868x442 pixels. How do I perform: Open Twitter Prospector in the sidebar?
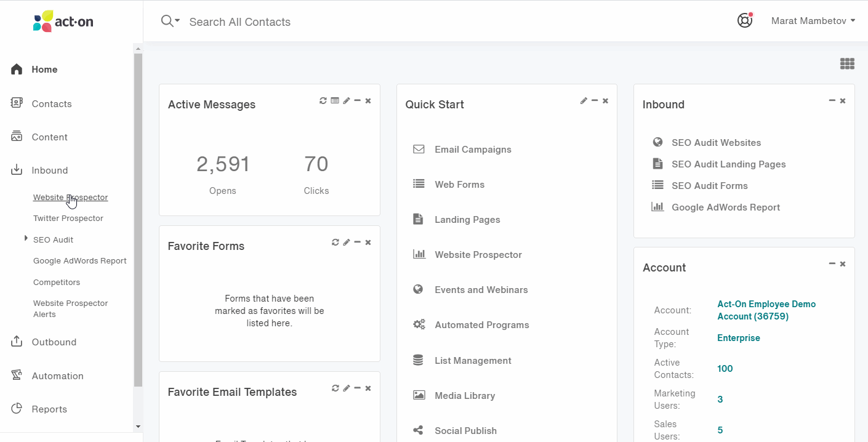pyautogui.click(x=68, y=219)
